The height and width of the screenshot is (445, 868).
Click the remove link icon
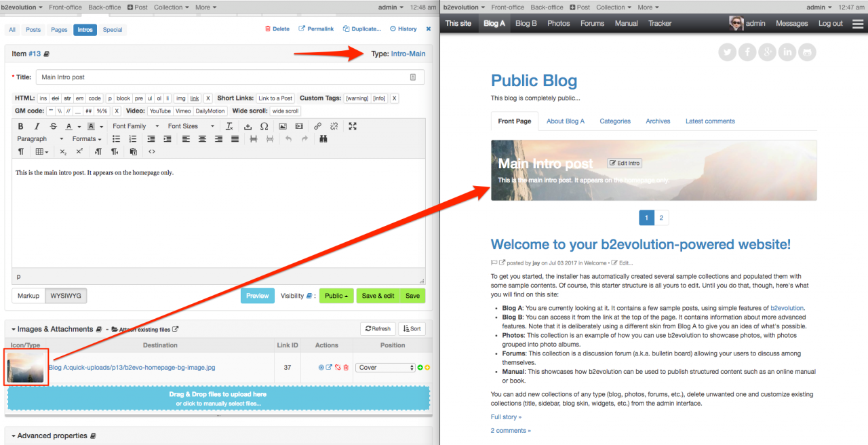(334, 126)
